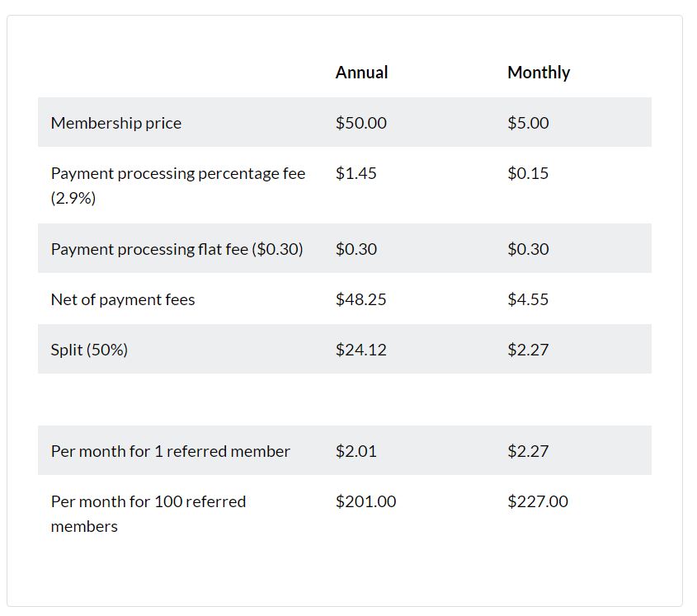Click the $2.01 annual per-month value
Viewport: 697px width, 616px height.
(356, 451)
